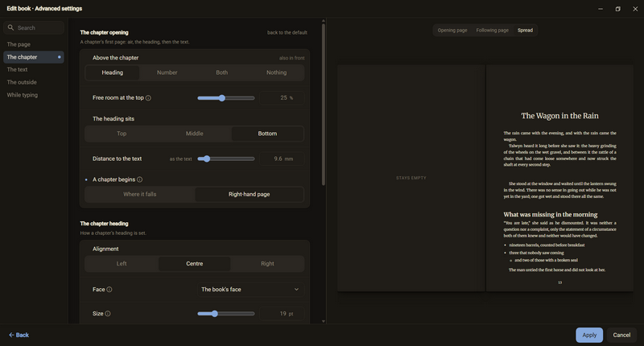The height and width of the screenshot is (346, 644).
Task: Click The chapter opening section title
Action: click(104, 32)
